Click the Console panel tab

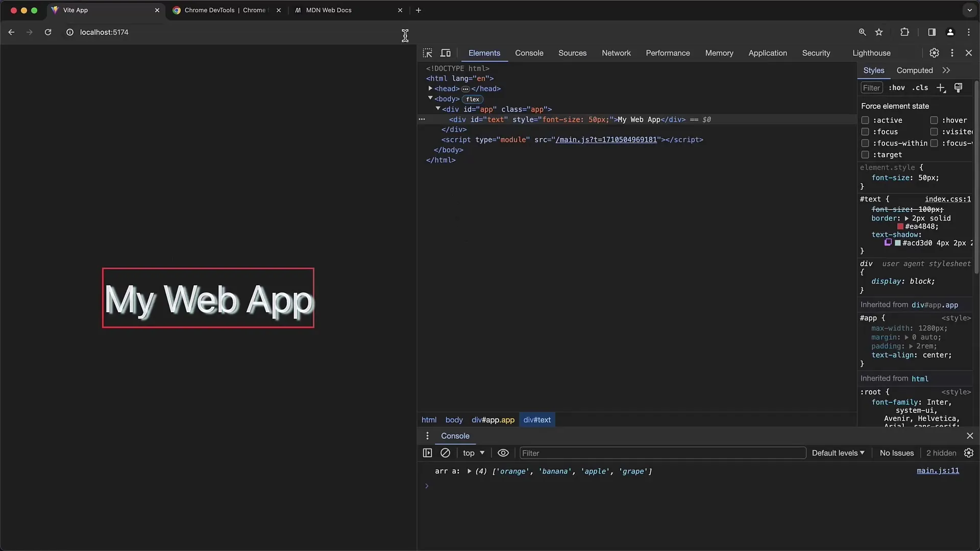529,53
